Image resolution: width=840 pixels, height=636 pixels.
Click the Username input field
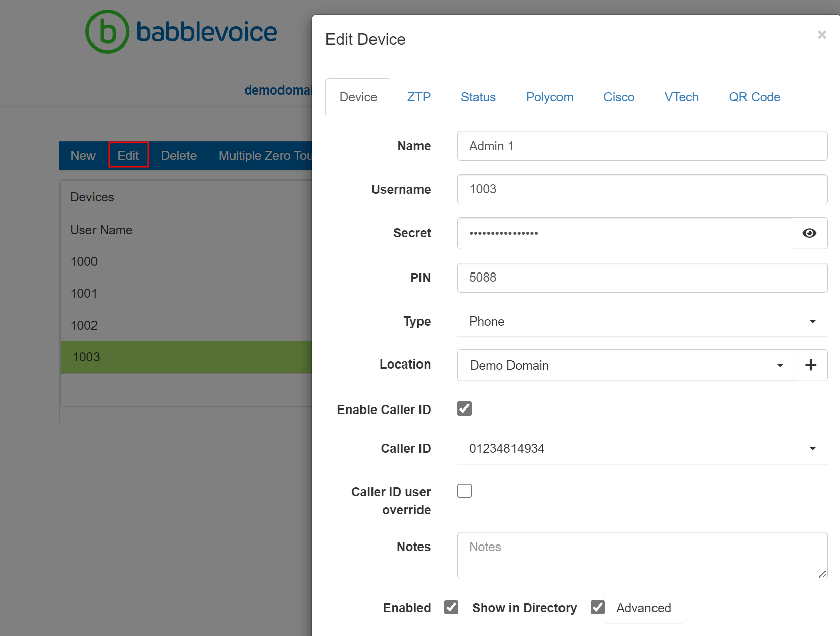point(642,190)
